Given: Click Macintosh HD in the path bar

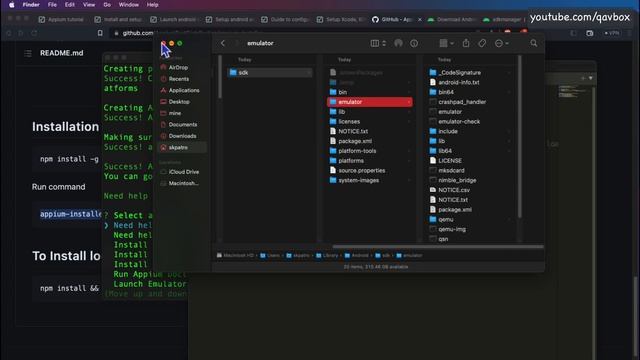Looking at the screenshot, I should (x=235, y=256).
